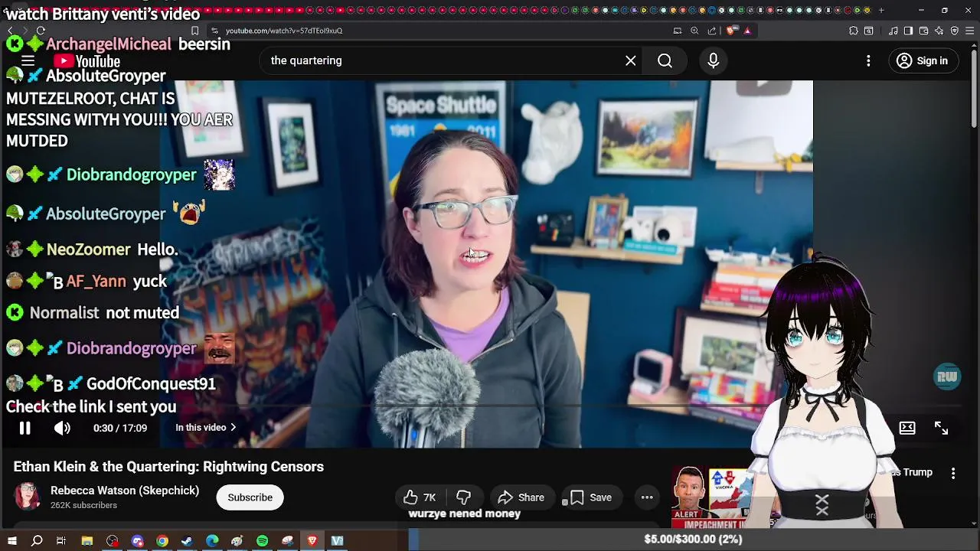This screenshot has width=980, height=551.
Task: Open File Explorer from the taskbar
Action: coord(87,541)
